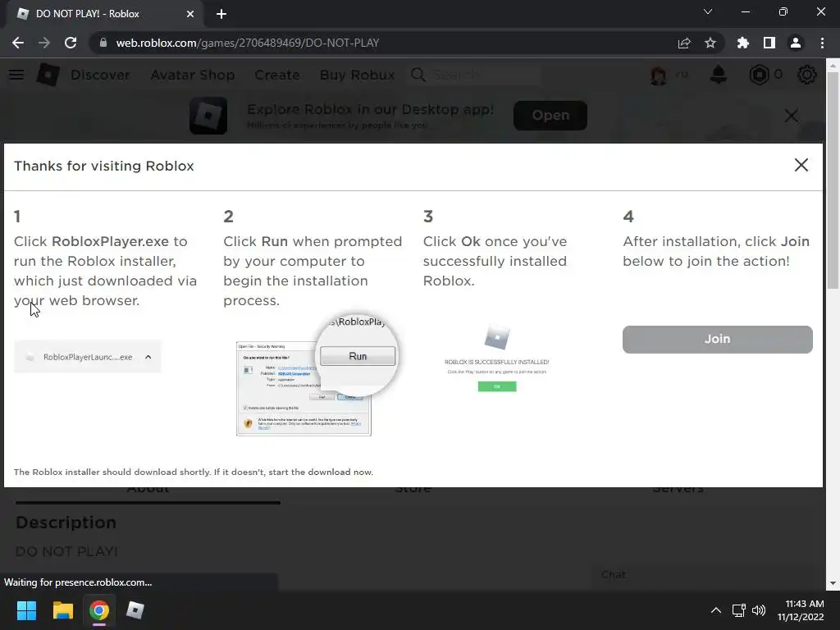Image resolution: width=840 pixels, height=630 pixels.
Task: Open the Buy Robux menu item
Action: pos(358,75)
